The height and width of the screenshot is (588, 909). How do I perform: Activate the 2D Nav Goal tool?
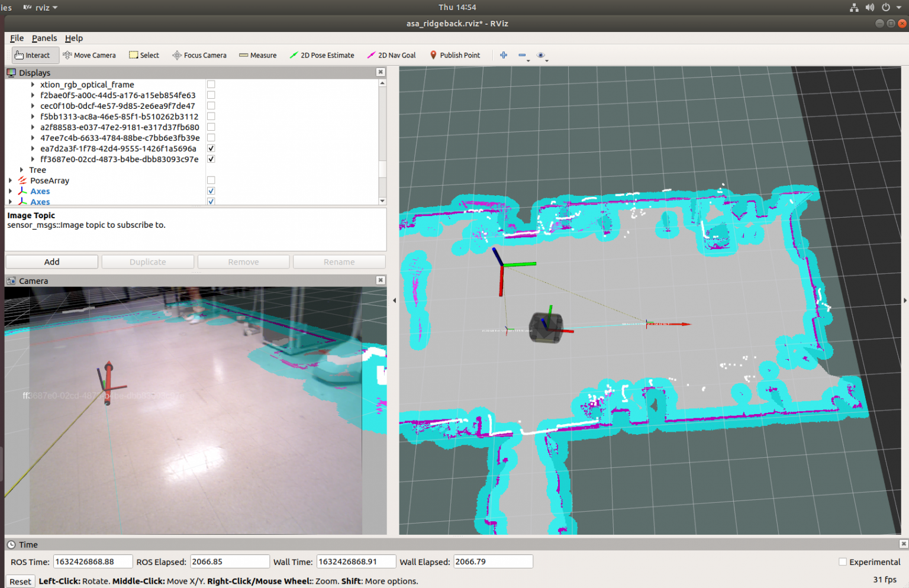[392, 55]
